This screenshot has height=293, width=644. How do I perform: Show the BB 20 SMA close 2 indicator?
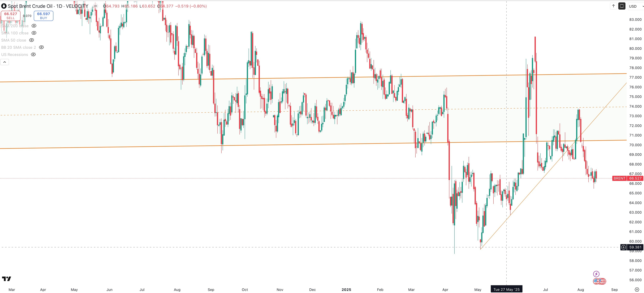pos(42,47)
